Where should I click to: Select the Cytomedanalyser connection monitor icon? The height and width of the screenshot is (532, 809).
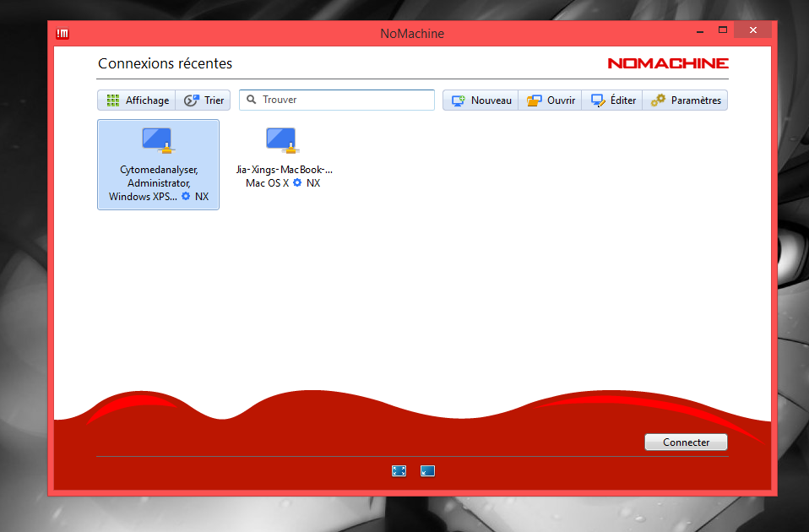coord(157,141)
